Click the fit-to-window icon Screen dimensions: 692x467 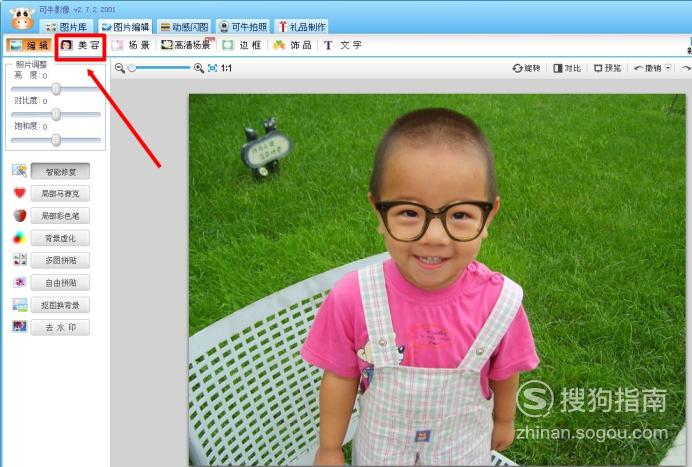[213, 68]
